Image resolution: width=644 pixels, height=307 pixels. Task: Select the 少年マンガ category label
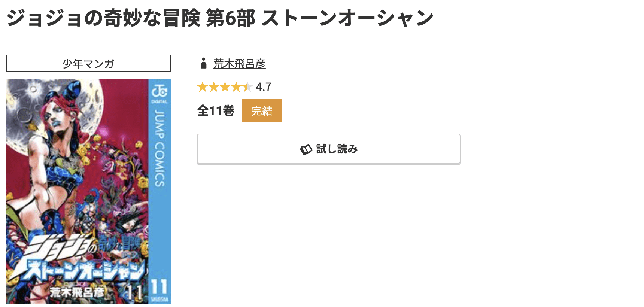pyautogui.click(x=88, y=63)
